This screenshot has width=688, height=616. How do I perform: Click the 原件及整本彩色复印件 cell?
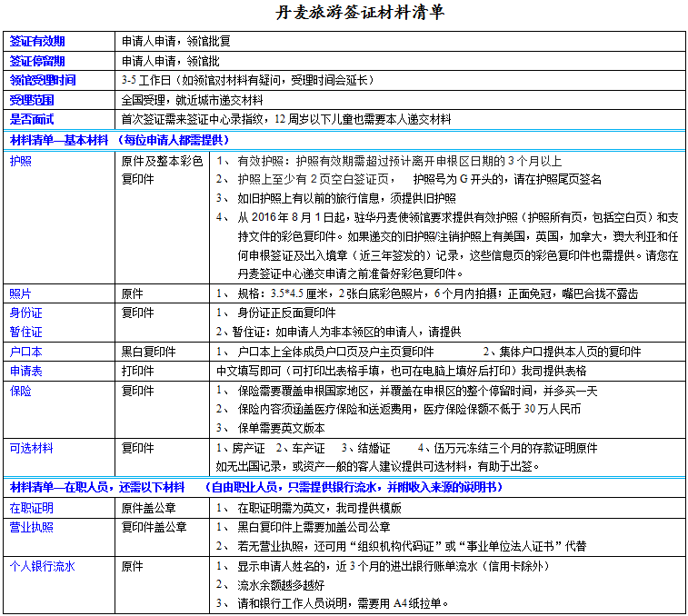click(162, 170)
